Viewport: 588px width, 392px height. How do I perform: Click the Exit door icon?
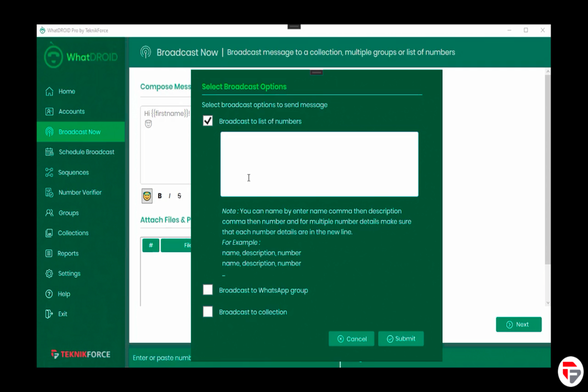pos(49,314)
